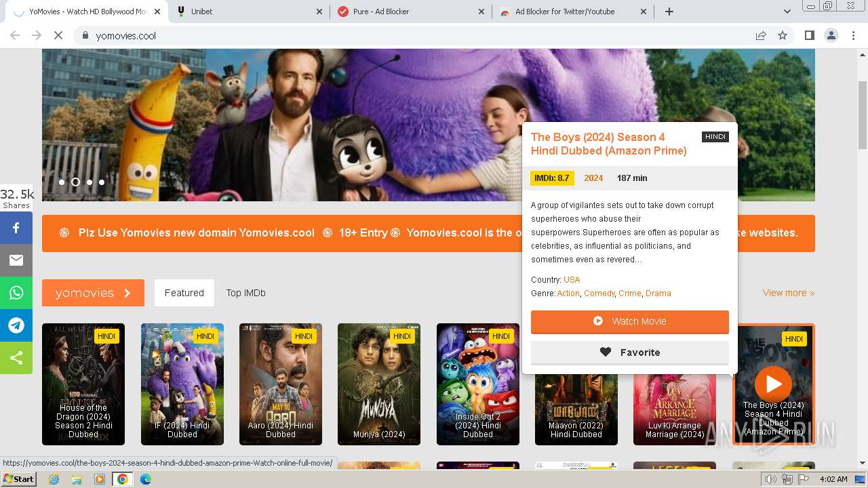Viewport: 868px width, 488px height.
Task: Open Maayon (2022) Hindi Dubbed poster
Action: [576, 409]
